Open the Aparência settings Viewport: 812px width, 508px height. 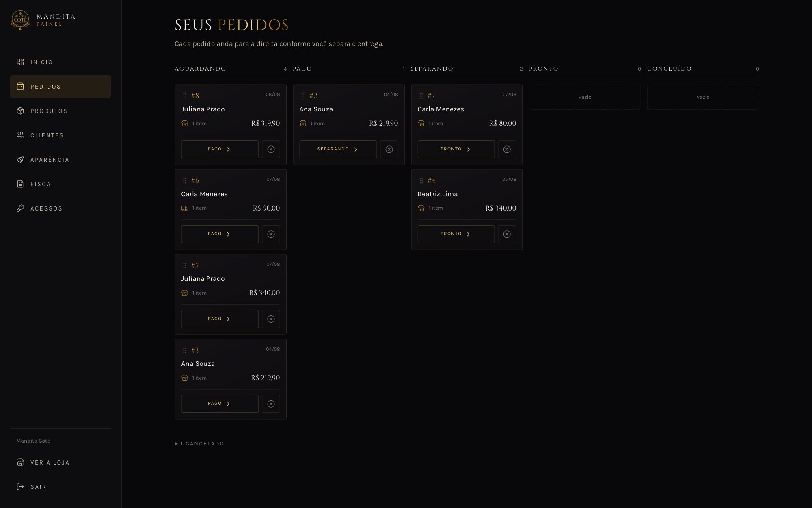60,160
